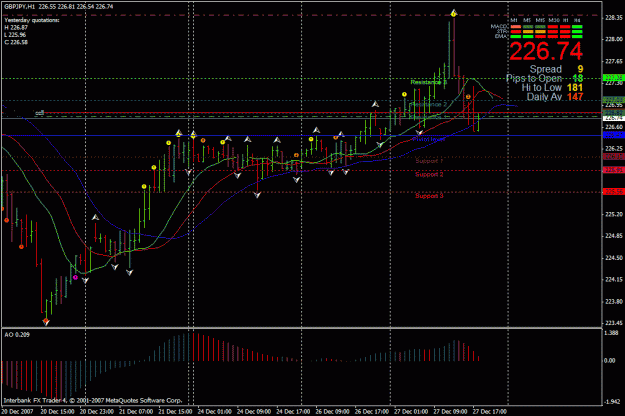Click the 224.15 price axis label
Viewport: 625px width, 416px height.
click(614, 280)
